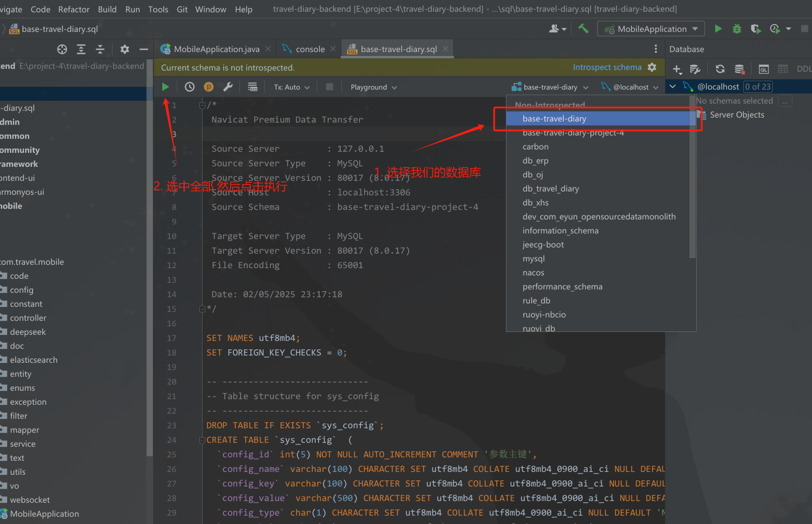Refresh the database with the sync icon
Viewport: 812px width, 524px height.
(720, 69)
